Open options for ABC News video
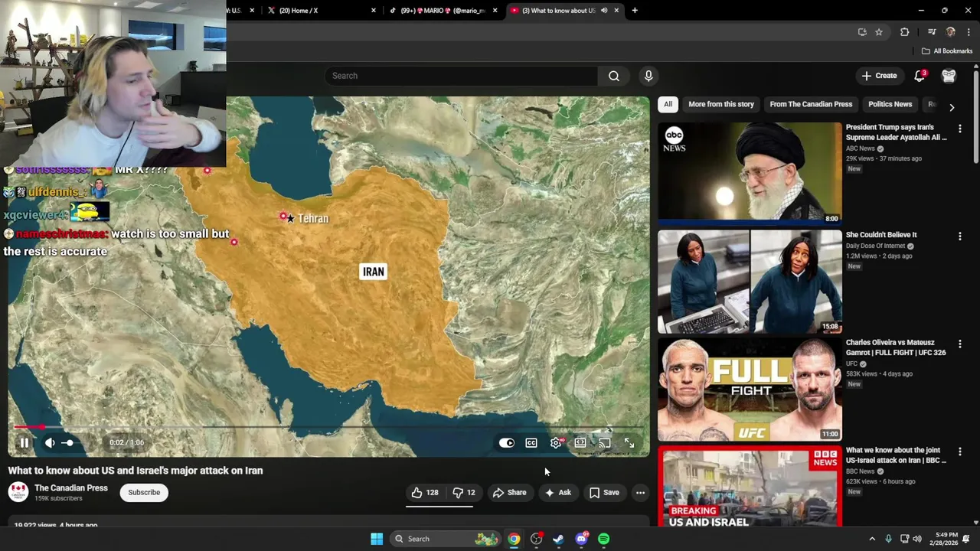The height and width of the screenshot is (551, 980). pyautogui.click(x=959, y=129)
